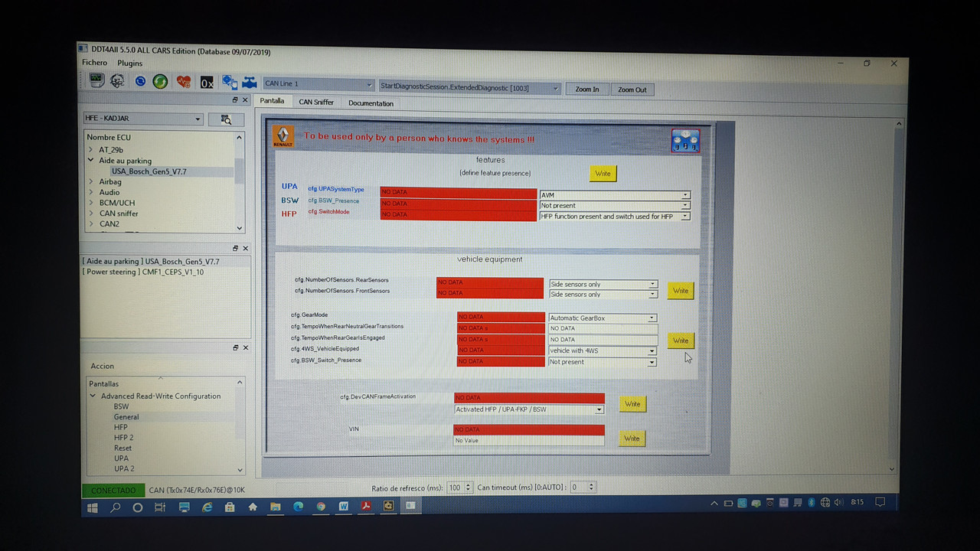Open the notification center icon

coord(881,502)
